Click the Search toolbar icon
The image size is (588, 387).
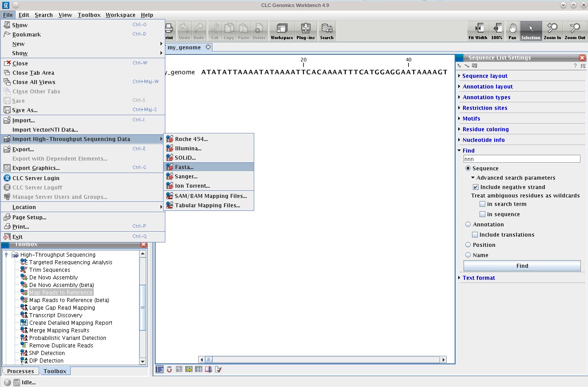click(327, 31)
